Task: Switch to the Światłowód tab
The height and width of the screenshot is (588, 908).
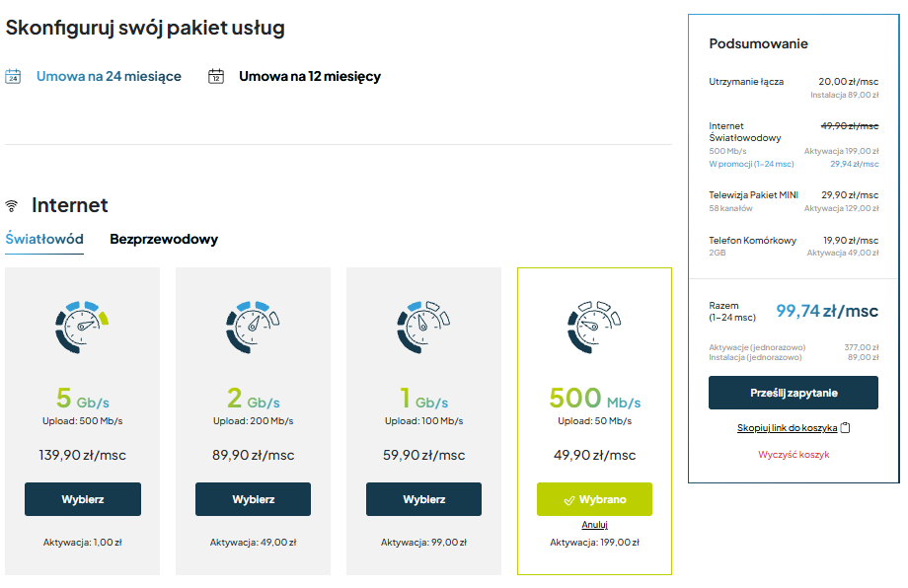Action: click(x=44, y=239)
